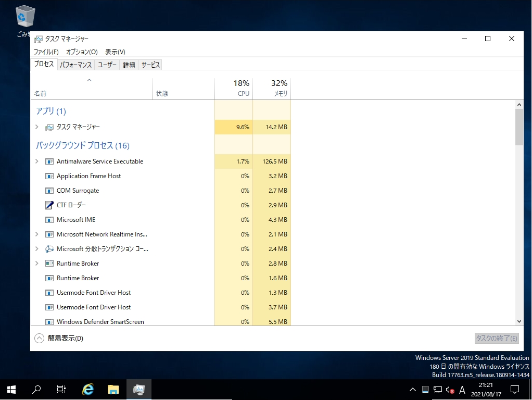Click the icon of the Runtime Broker 1.6 MB row
The height and width of the screenshot is (400, 532).
49,279
